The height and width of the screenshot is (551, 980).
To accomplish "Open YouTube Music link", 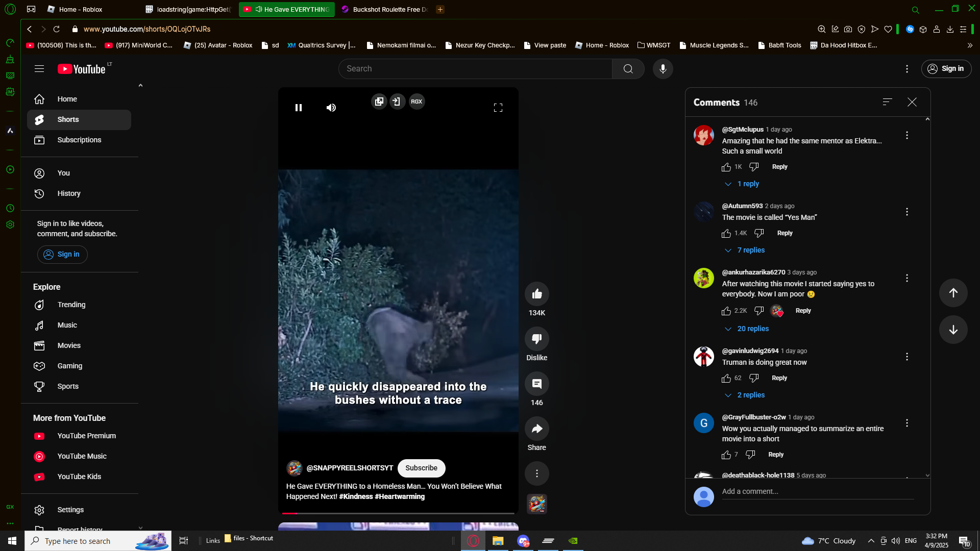I will (x=79, y=456).
